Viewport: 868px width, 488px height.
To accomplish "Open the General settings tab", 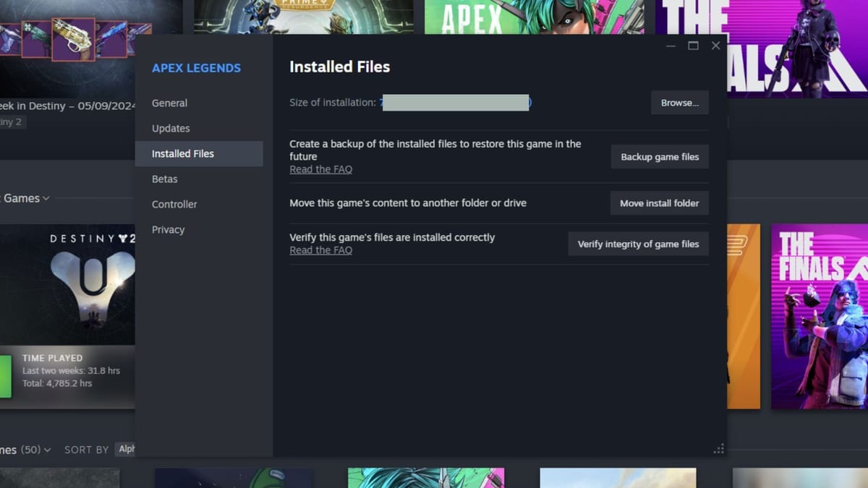I will 169,103.
